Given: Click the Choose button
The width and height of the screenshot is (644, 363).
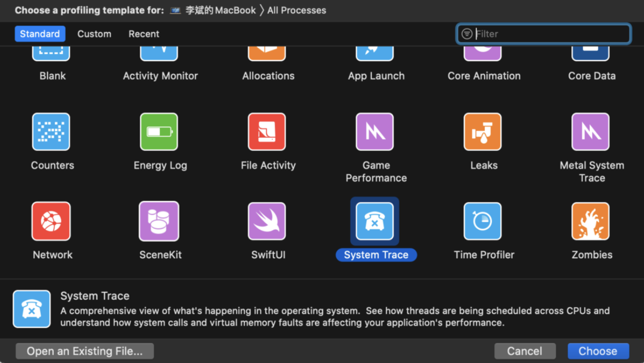Looking at the screenshot, I should coord(598,351).
